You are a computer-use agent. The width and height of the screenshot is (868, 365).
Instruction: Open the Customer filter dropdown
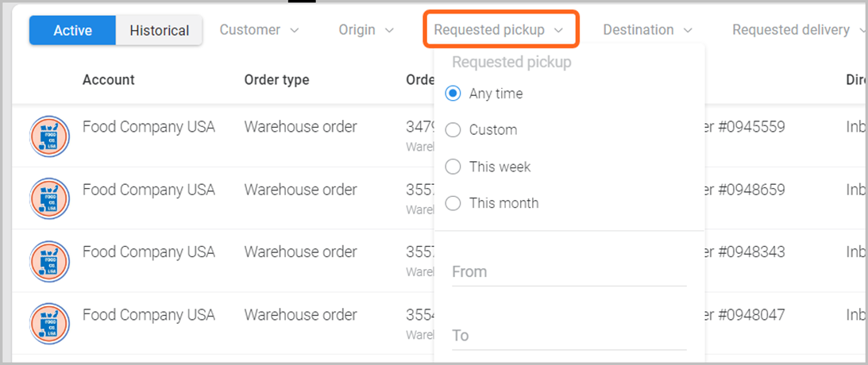(259, 30)
